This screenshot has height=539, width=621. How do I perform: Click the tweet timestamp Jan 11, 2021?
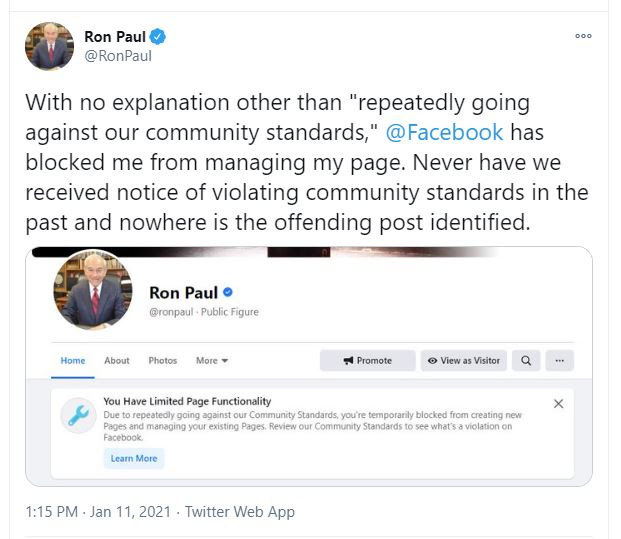tap(130, 512)
